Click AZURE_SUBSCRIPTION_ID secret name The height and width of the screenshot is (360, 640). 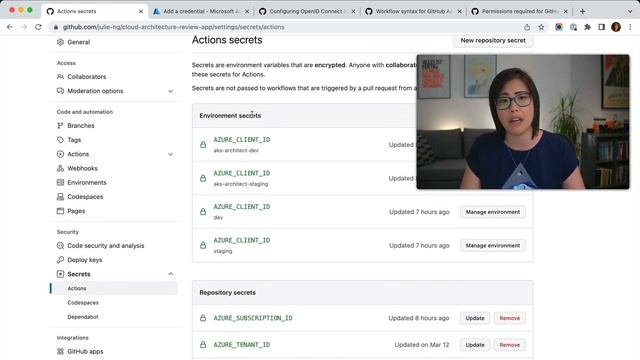[x=253, y=318]
